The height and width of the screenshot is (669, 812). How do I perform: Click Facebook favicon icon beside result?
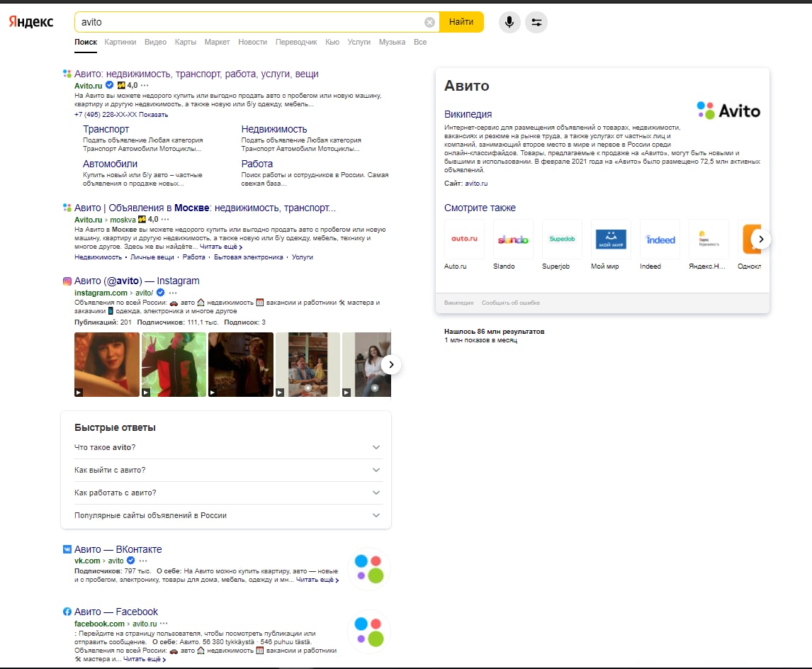pyautogui.click(x=67, y=612)
